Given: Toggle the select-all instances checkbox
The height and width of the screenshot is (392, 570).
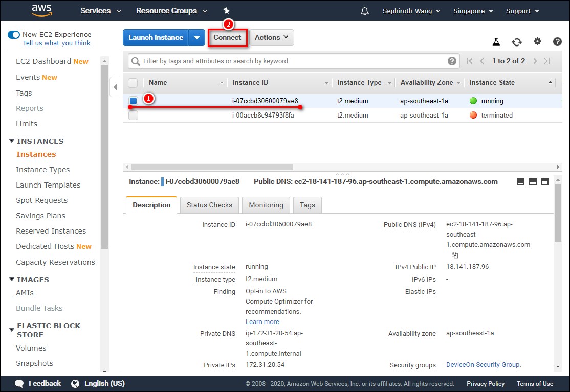Looking at the screenshot, I should [x=133, y=83].
